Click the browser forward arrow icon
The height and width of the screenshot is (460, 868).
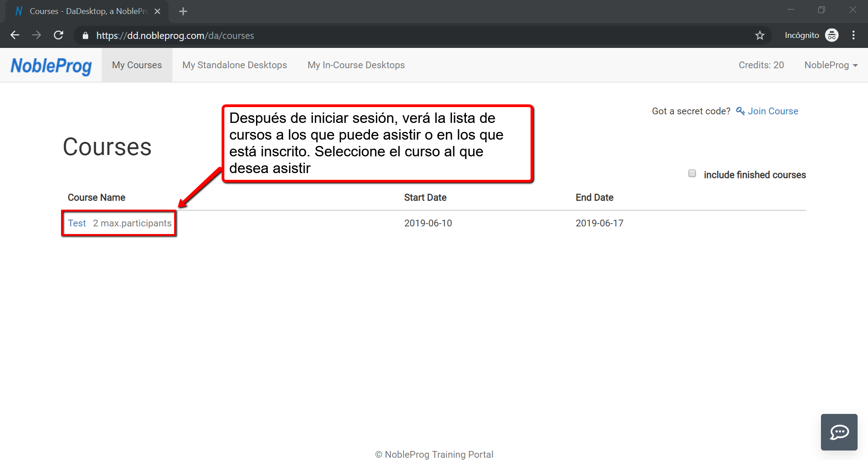pyautogui.click(x=37, y=35)
